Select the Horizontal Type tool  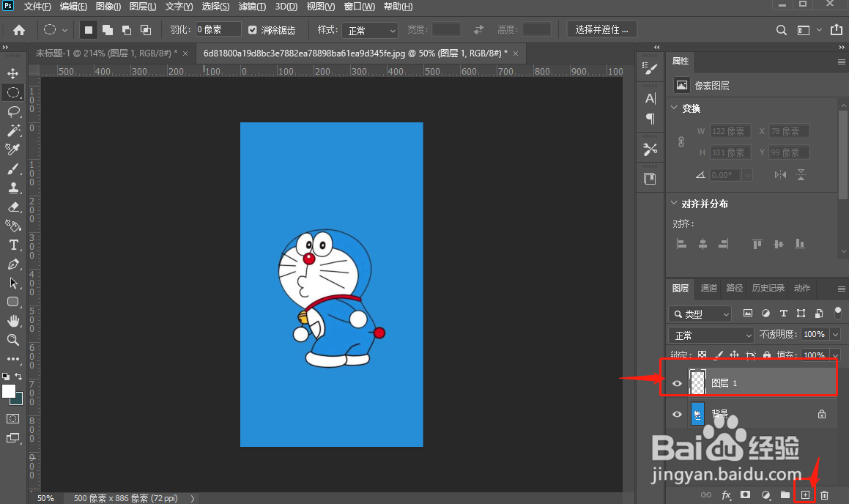tap(13, 245)
